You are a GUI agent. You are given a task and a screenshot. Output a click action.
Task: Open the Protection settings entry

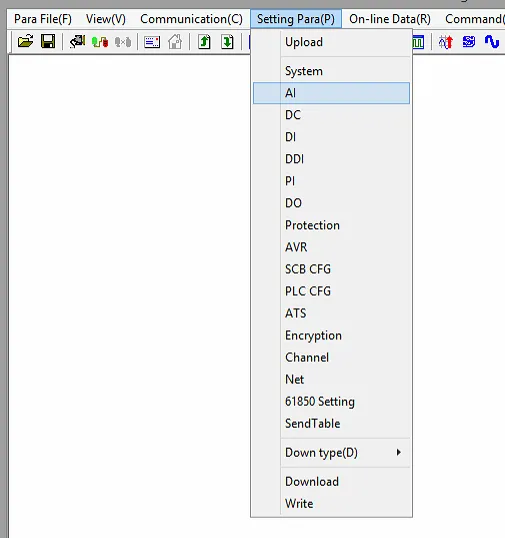tap(331, 225)
